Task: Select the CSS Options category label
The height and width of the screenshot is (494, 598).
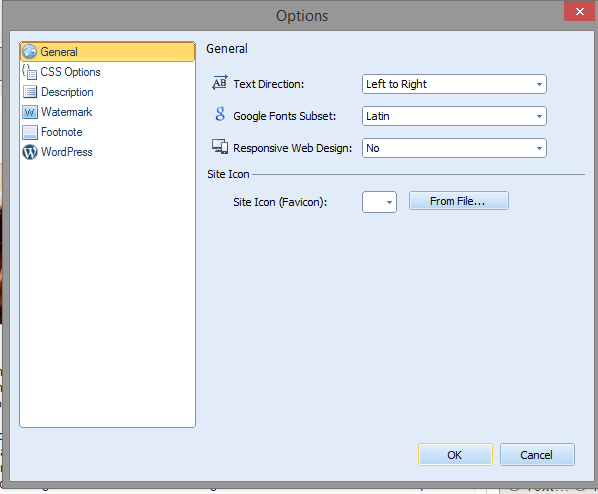Action: click(71, 72)
